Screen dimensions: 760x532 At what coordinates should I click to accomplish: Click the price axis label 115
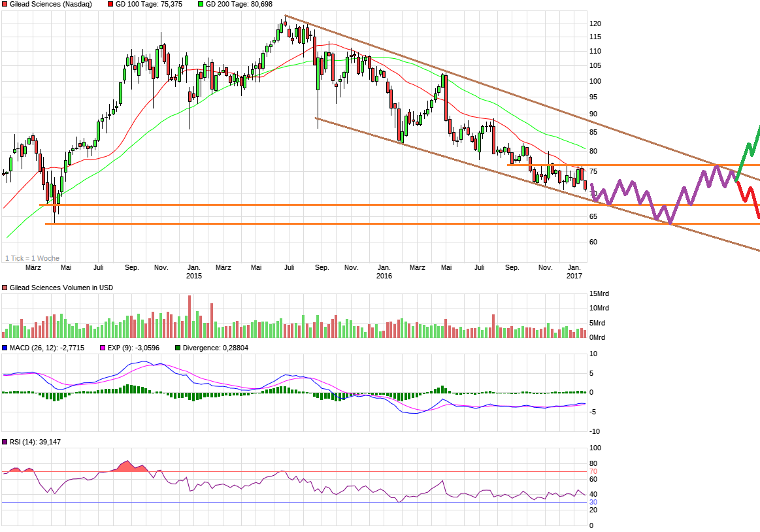click(595, 37)
